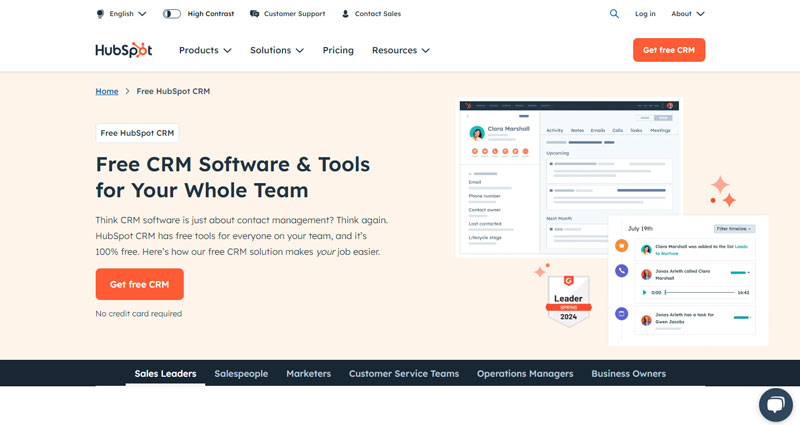Expand the Resources menu
Image resolution: width=800 pixels, height=425 pixels.
[401, 50]
